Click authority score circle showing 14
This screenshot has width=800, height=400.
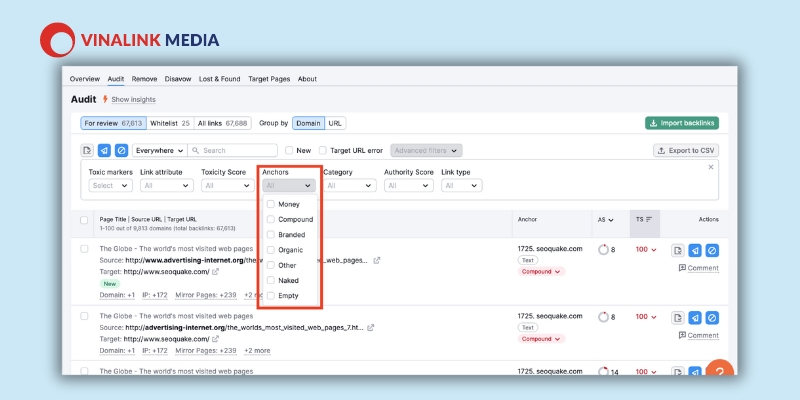(x=603, y=371)
